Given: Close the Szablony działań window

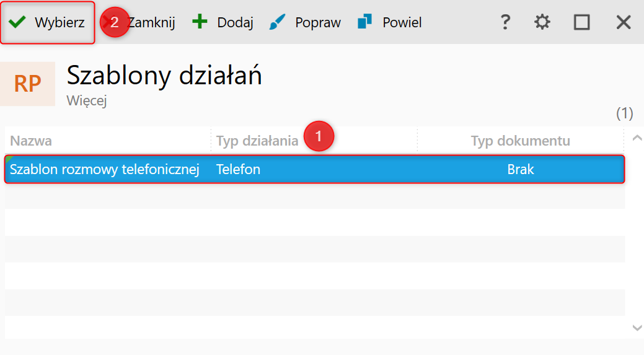Looking at the screenshot, I should click(x=623, y=23).
